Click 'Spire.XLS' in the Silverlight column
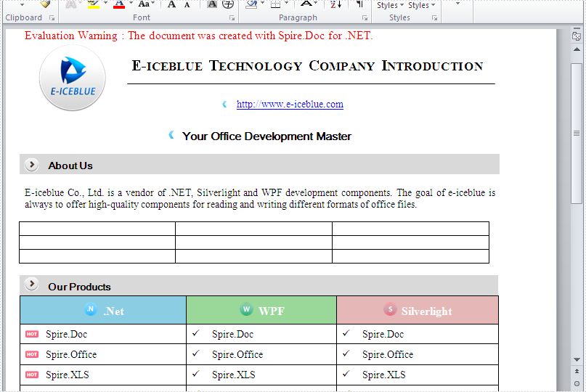 384,375
